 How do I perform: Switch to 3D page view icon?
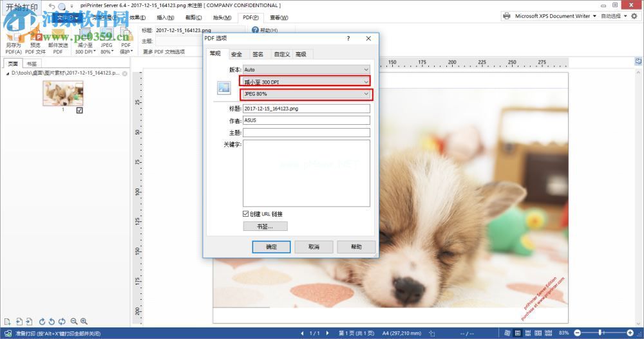(507, 333)
